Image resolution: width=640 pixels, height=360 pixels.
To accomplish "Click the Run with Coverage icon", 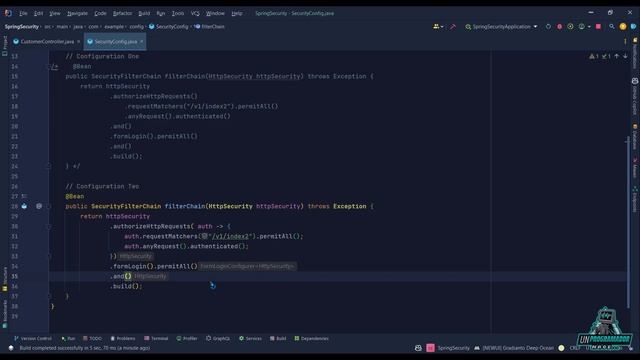I will click(570, 27).
